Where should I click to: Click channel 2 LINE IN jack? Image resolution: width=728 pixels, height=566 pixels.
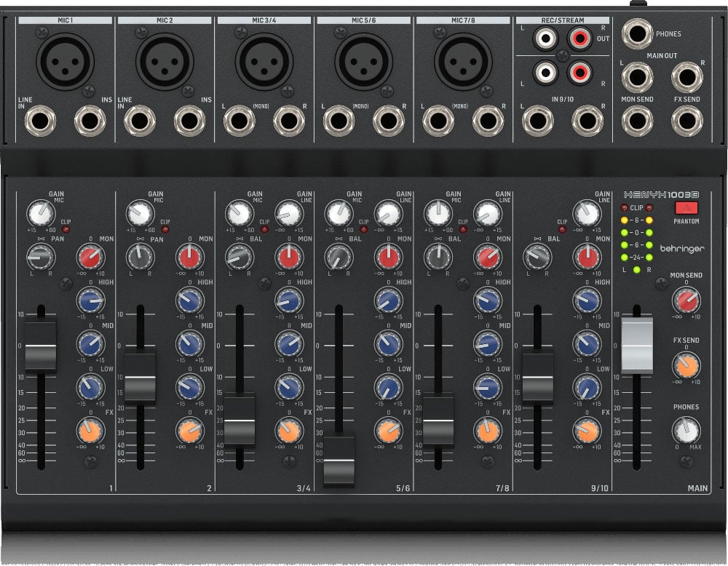tap(140, 121)
